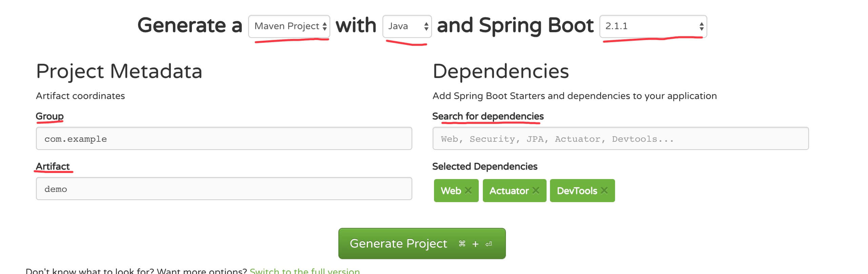Click the Project Metadata heading
This screenshot has width=868, height=274.
click(119, 72)
